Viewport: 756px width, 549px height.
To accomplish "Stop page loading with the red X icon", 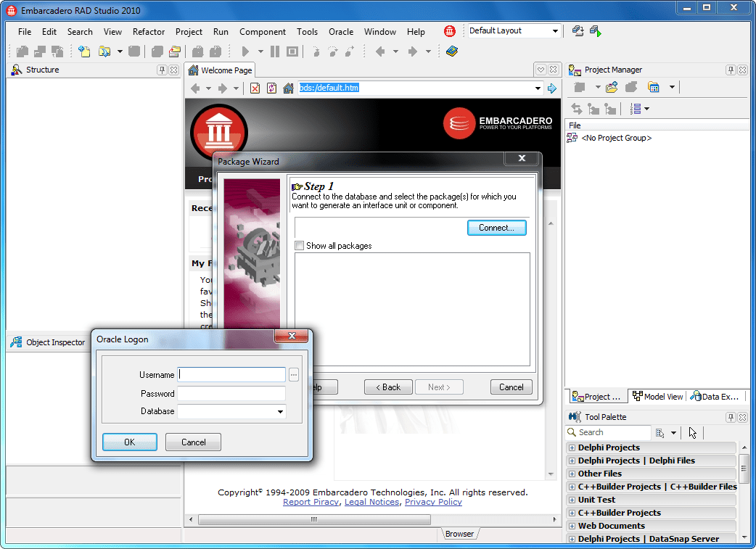I will pos(255,87).
